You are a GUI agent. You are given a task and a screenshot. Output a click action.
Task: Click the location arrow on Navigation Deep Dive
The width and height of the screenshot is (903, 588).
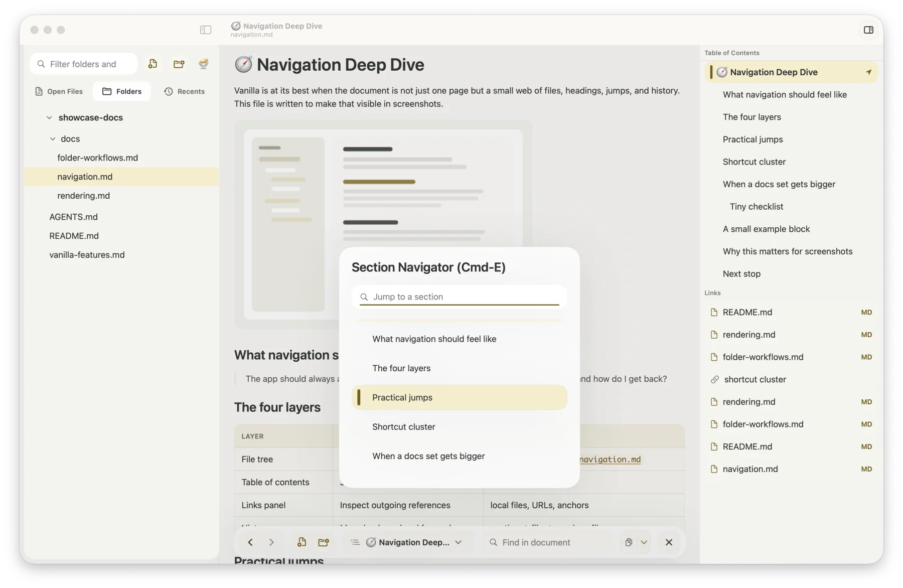[x=868, y=72]
